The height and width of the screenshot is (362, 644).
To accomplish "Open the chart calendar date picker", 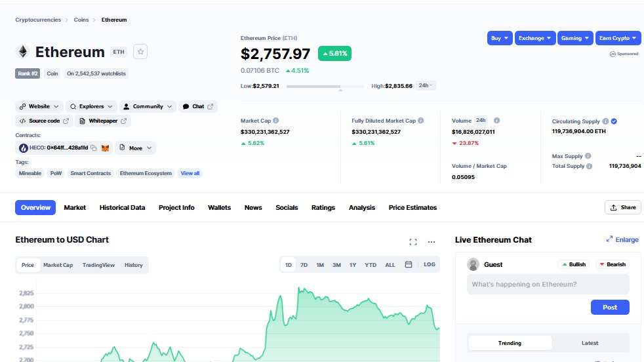I will coord(409,265).
